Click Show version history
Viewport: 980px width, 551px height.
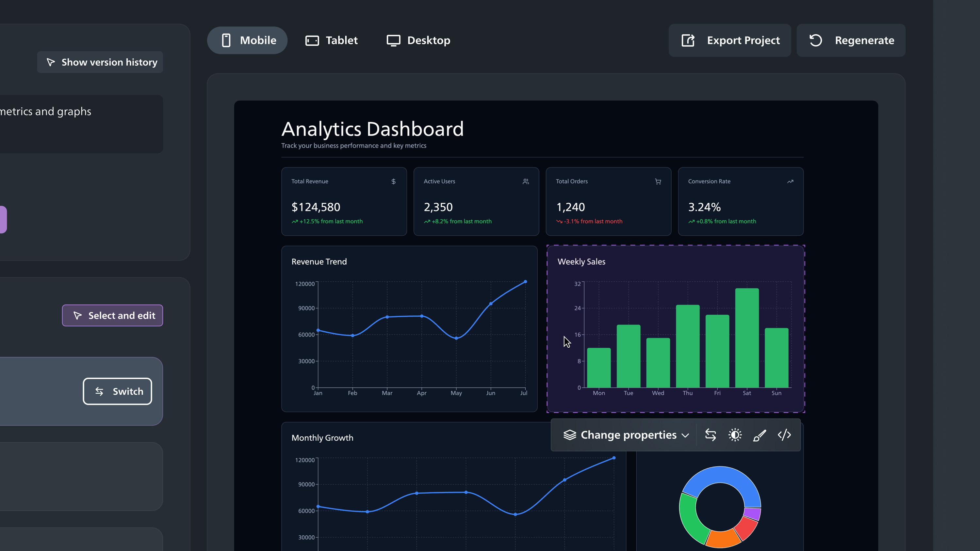(x=100, y=62)
